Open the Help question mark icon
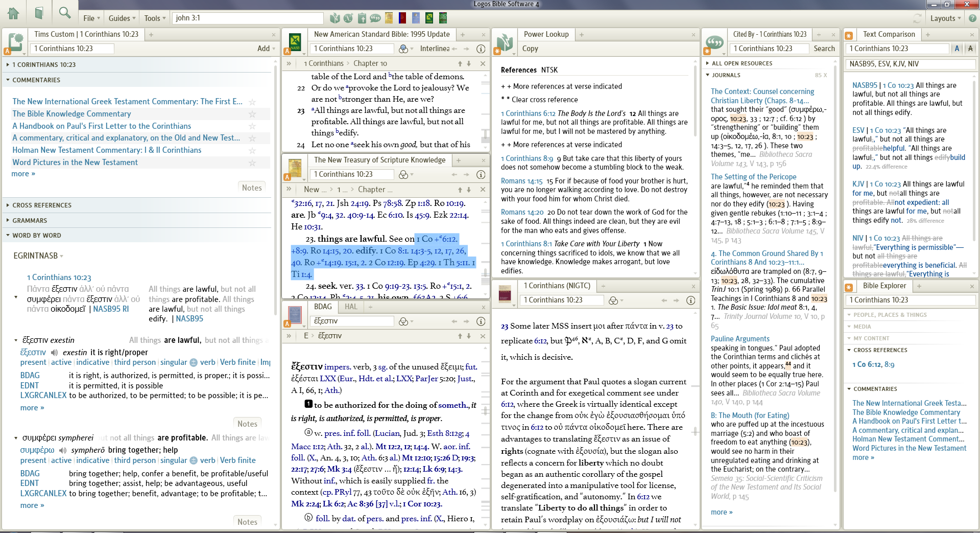The image size is (980, 533). (x=972, y=18)
